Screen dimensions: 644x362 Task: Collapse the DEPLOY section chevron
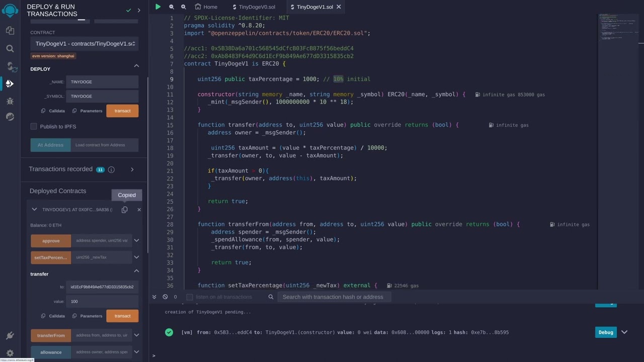136,66
